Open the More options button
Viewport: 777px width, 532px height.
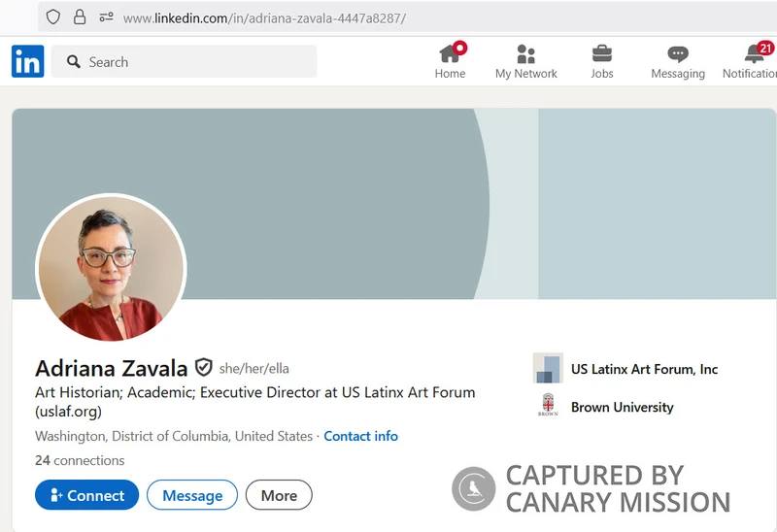tap(279, 495)
